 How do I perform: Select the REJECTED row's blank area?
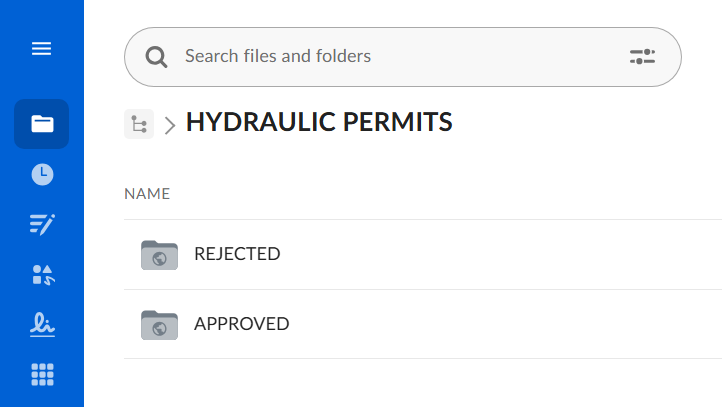[500, 255]
